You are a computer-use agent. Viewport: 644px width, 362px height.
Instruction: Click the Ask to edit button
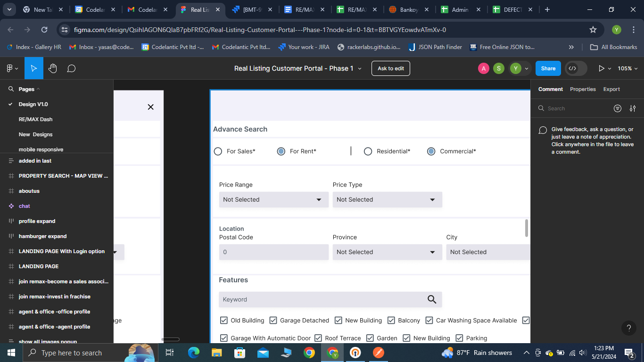point(391,68)
